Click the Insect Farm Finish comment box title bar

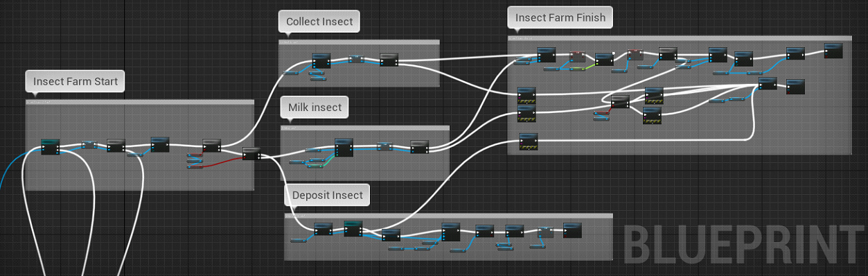(680, 38)
